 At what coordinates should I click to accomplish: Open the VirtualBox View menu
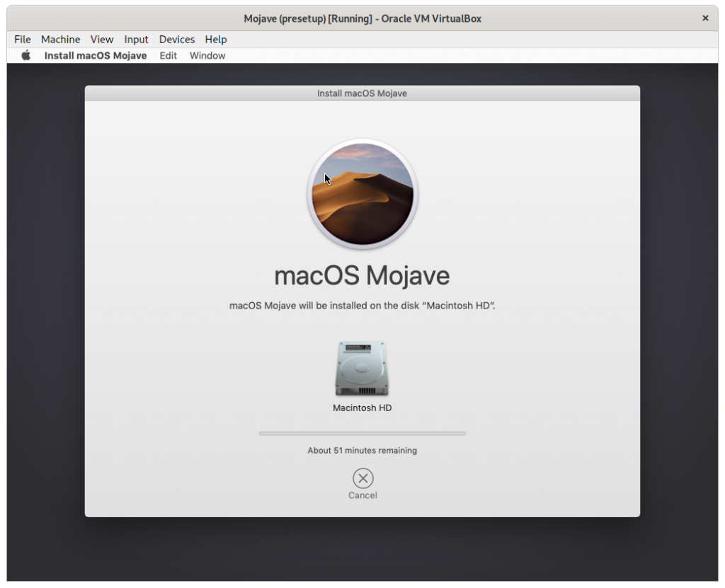102,40
